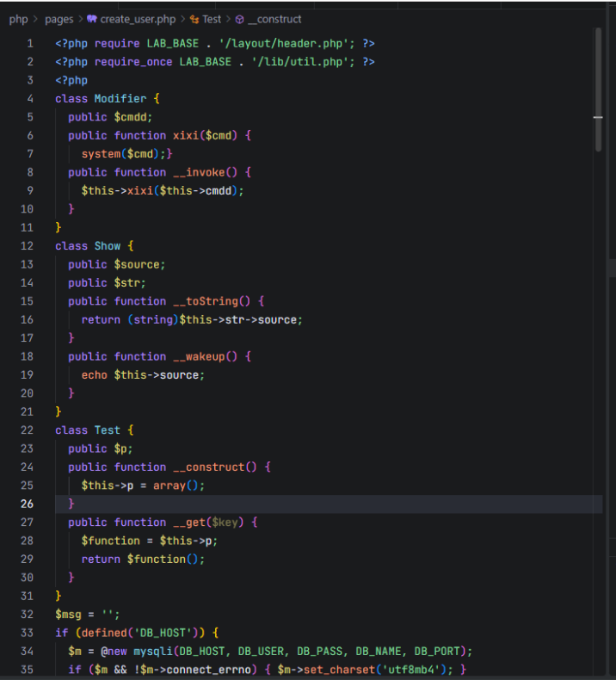Click 'public $source;' on line 13
The height and width of the screenshot is (680, 616).
tap(117, 264)
